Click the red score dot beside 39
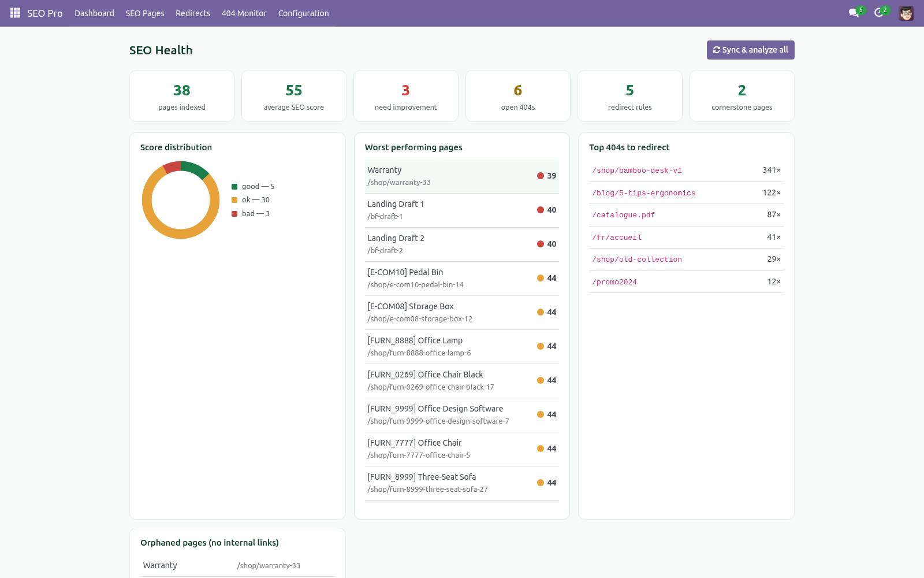This screenshot has height=578, width=924. [x=541, y=176]
